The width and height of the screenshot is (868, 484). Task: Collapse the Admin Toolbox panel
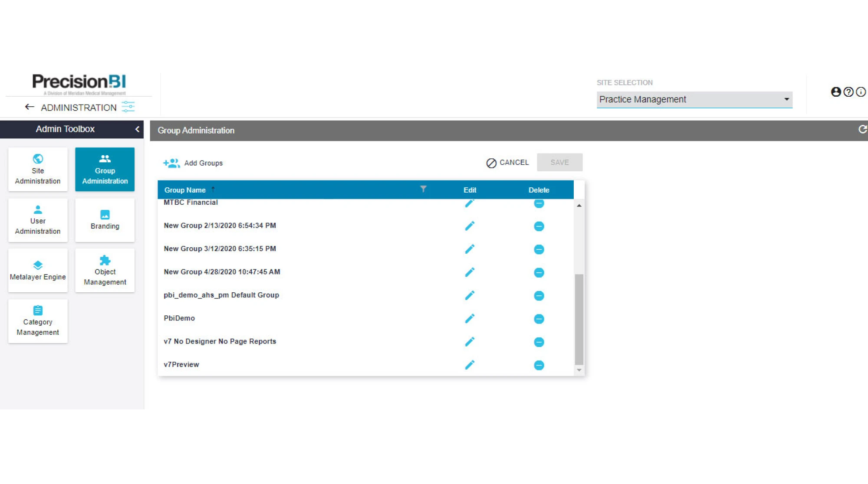point(137,129)
